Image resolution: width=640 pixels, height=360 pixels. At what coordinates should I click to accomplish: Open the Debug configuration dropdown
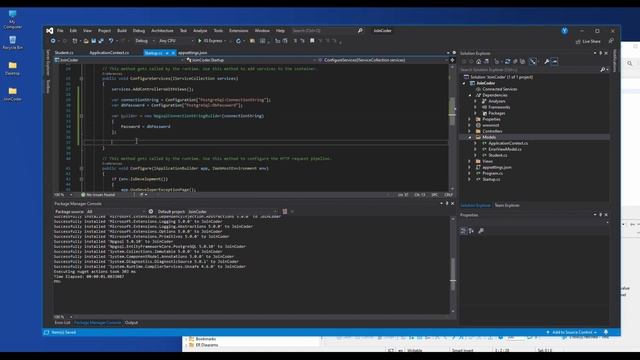pos(144,41)
